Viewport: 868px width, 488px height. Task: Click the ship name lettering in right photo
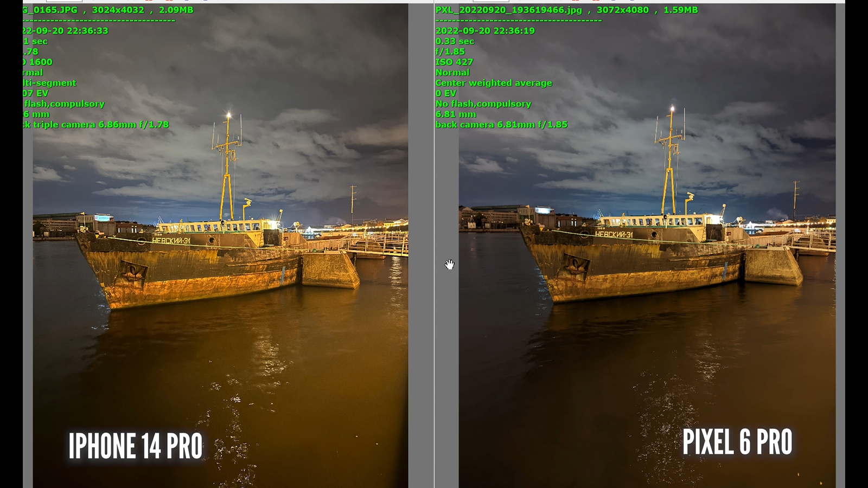[614, 234]
